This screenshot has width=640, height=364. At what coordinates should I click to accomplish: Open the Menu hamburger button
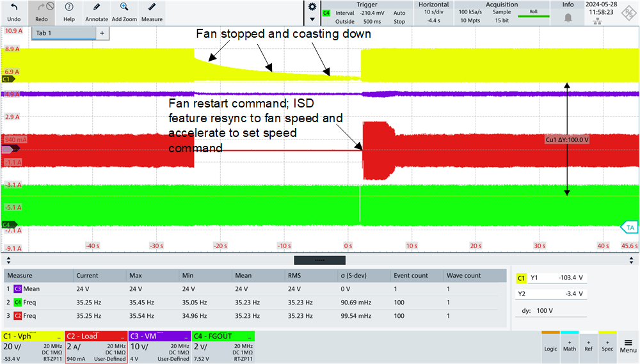628,345
